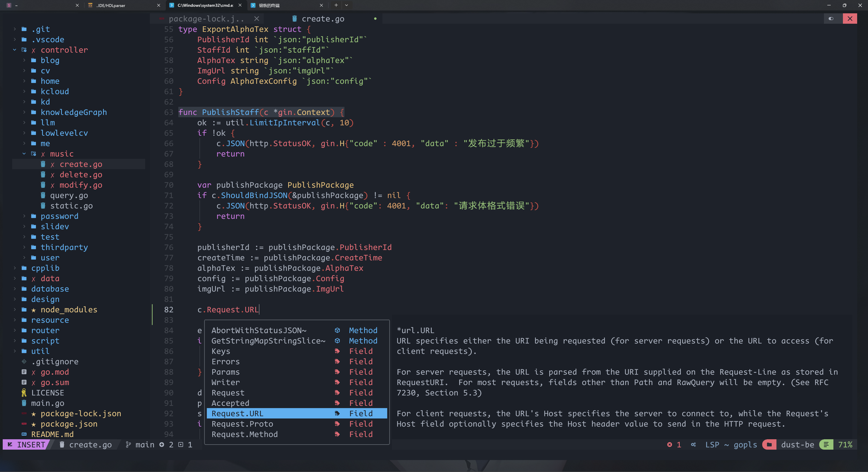Select Request.Proto from the completion popup
This screenshot has height=472, width=868.
point(242,424)
